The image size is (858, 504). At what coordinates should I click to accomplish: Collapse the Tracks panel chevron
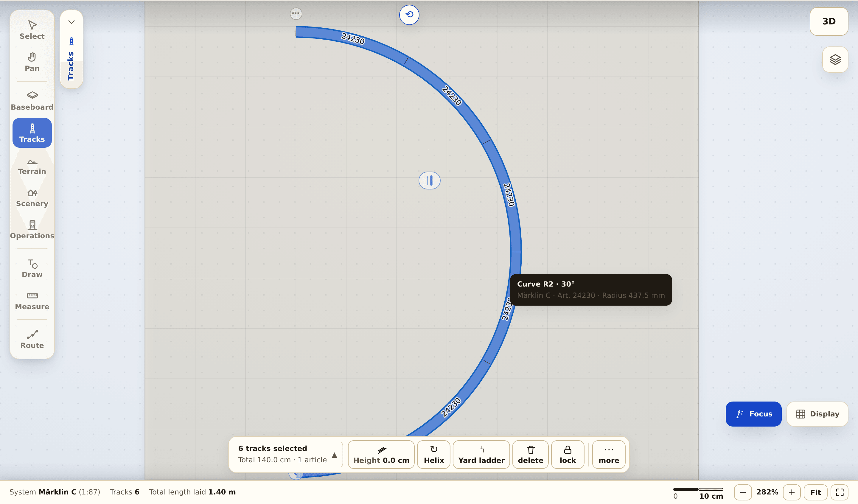pos(71,22)
